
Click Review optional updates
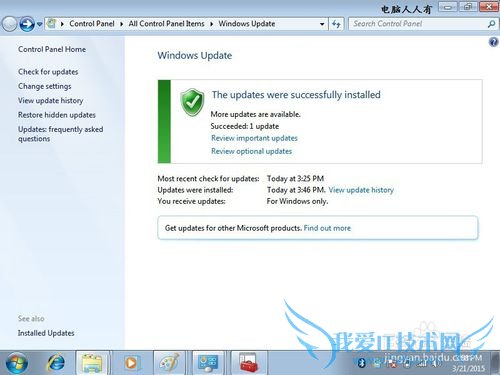tap(251, 151)
